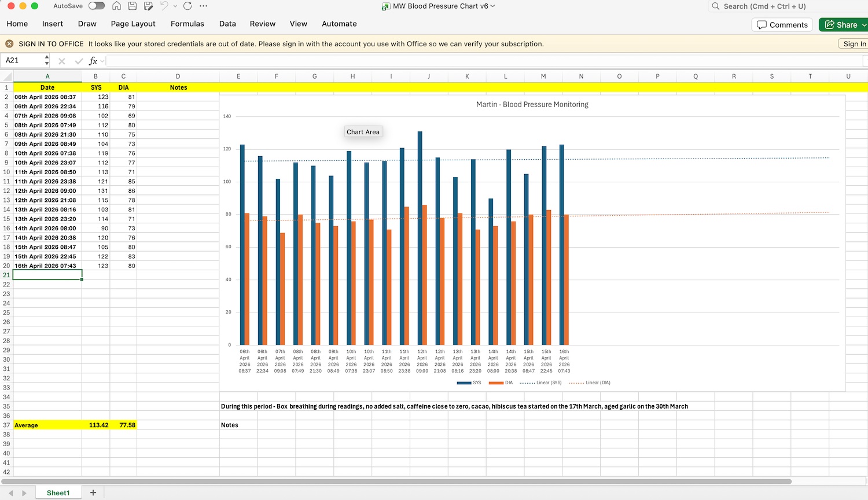The image size is (868, 500).
Task: Click the Comments button
Action: click(x=782, y=25)
